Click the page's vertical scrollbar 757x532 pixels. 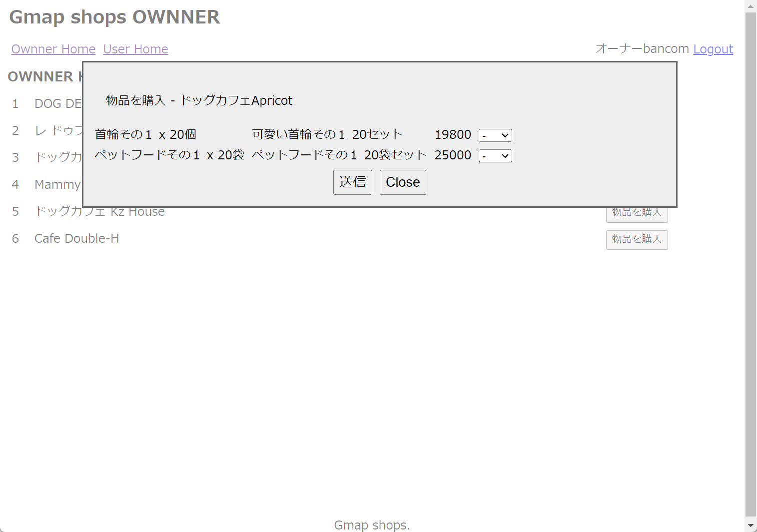(751, 264)
